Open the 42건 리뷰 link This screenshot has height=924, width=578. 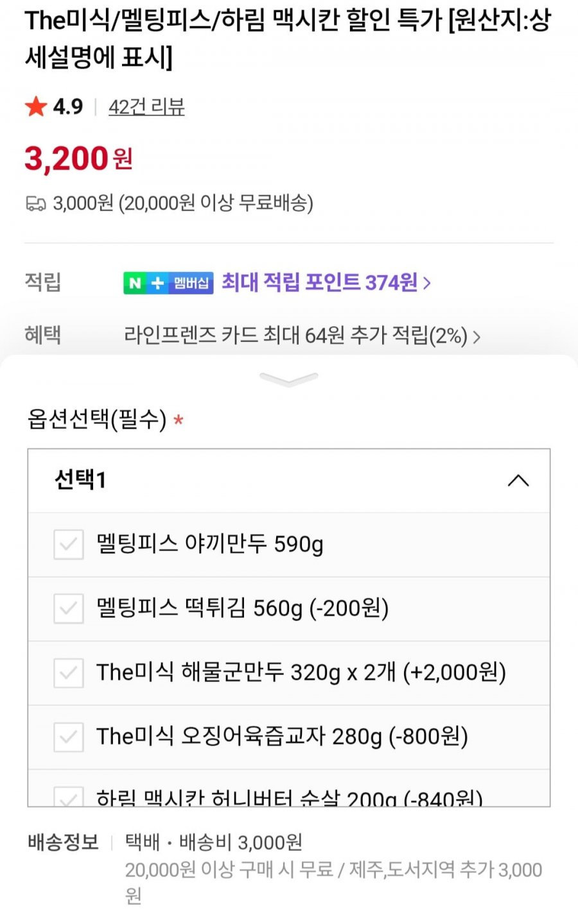(x=146, y=107)
